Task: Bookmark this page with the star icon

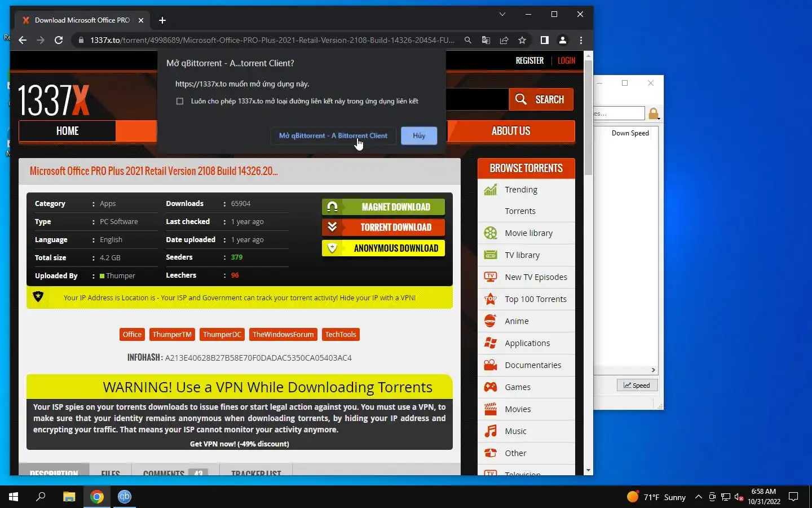Action: point(522,40)
